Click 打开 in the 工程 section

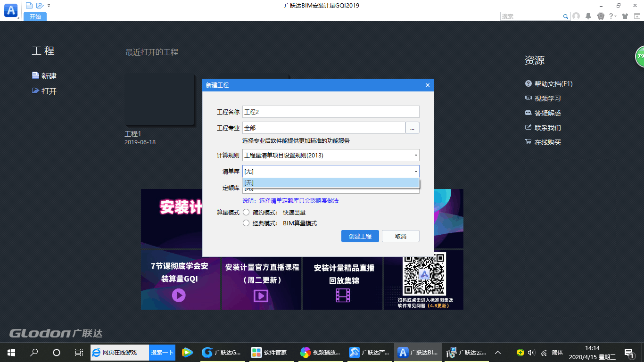tap(44, 91)
